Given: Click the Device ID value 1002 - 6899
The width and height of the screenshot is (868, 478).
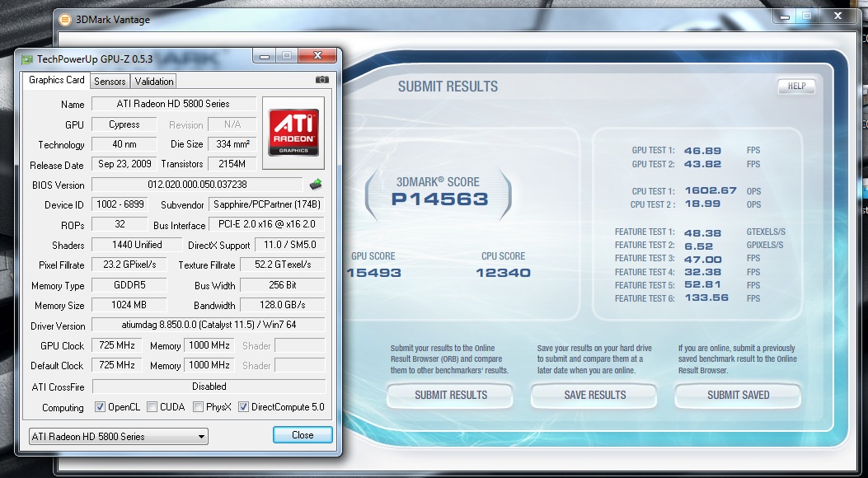Looking at the screenshot, I should click(120, 204).
